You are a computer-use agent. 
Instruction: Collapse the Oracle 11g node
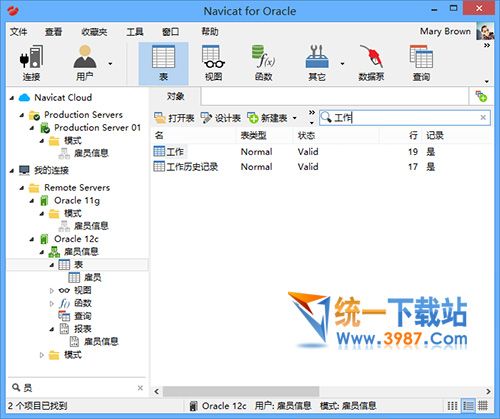coord(32,201)
